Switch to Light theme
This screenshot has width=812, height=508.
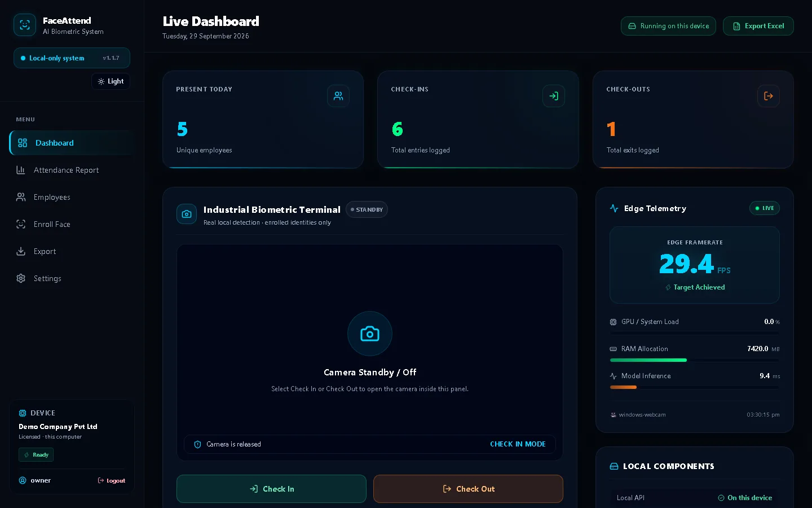[111, 81]
